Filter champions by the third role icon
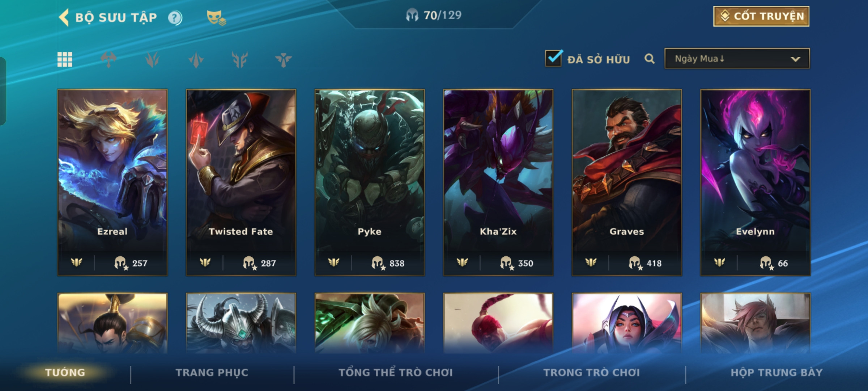Viewport: 868px width, 391px height. coord(196,59)
